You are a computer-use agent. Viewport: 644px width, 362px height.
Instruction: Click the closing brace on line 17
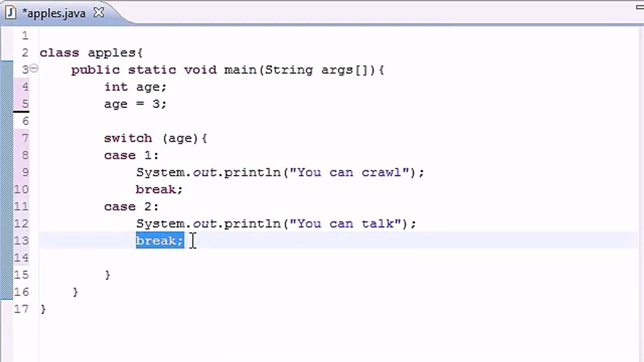[x=43, y=309]
